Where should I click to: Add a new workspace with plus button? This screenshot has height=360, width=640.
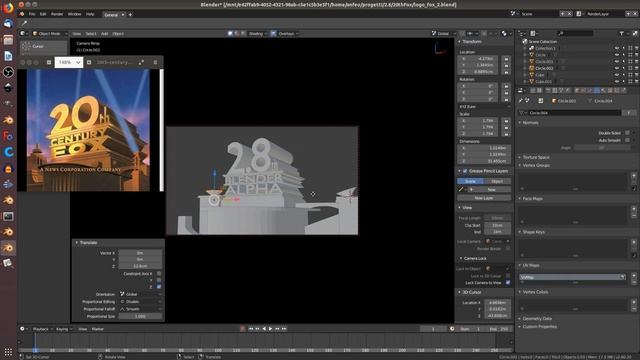pyautogui.click(x=130, y=15)
